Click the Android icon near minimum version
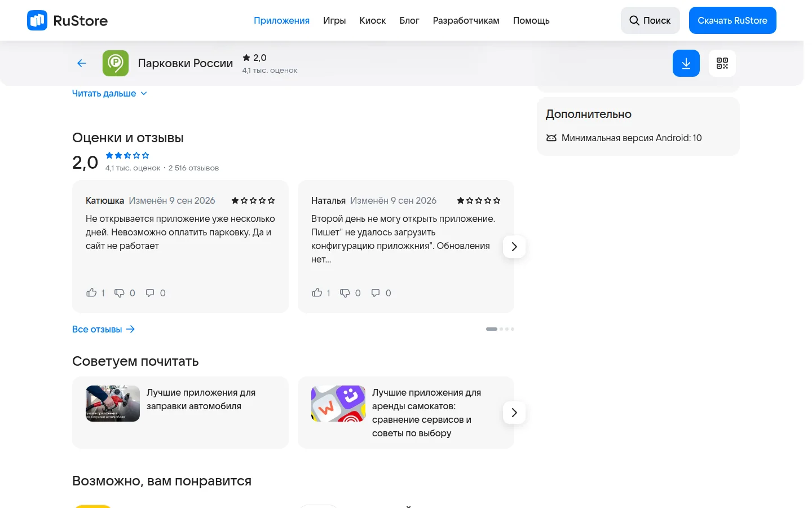The image size is (812, 508). [x=551, y=138]
